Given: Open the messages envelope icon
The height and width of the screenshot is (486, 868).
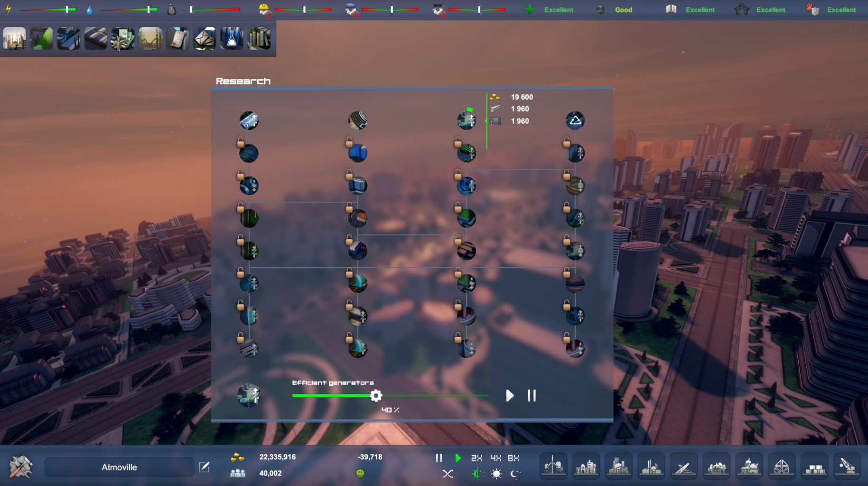Looking at the screenshot, I should (205, 38).
